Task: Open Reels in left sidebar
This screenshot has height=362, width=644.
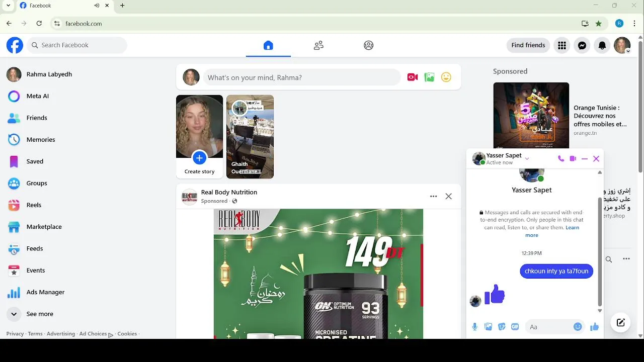Action: (x=34, y=205)
